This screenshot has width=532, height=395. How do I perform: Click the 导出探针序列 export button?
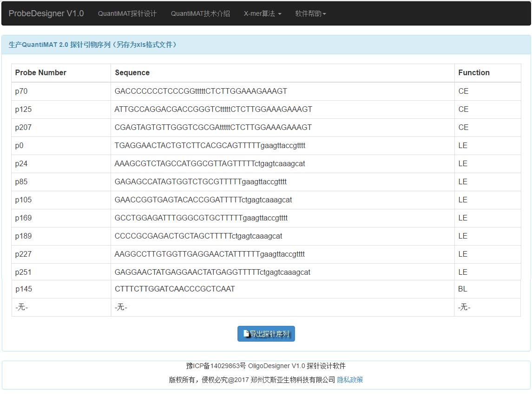266,334
